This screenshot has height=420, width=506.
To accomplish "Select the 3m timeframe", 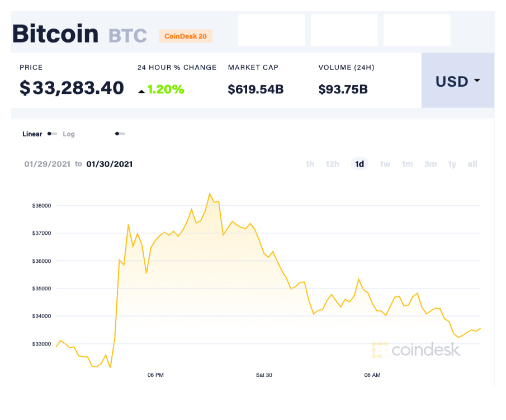I will pyautogui.click(x=430, y=164).
